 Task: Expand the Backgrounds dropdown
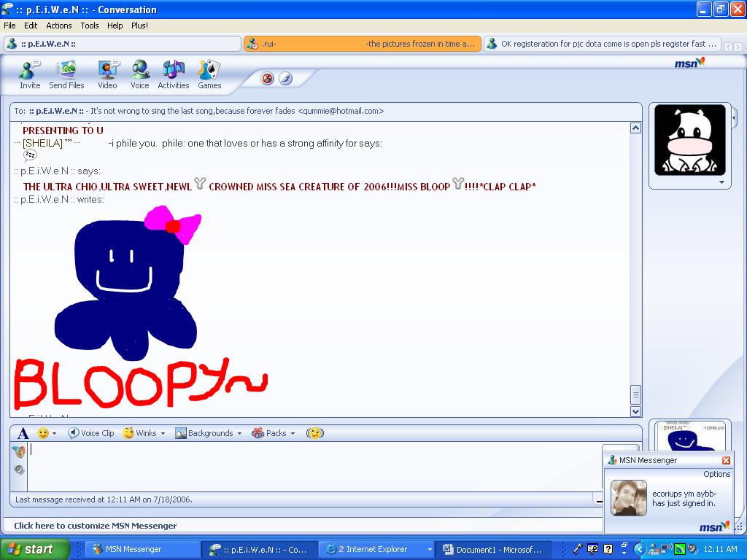coord(239,433)
